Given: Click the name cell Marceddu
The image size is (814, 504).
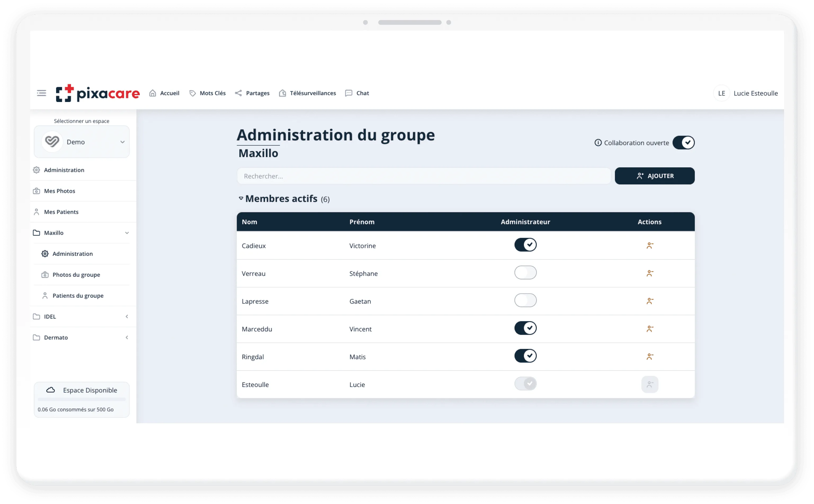Looking at the screenshot, I should 257,329.
